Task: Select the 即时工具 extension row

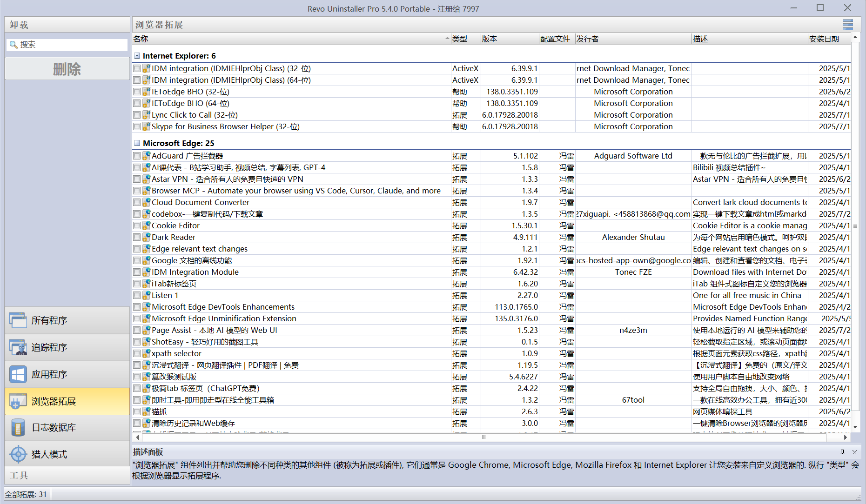Action: 491,400
